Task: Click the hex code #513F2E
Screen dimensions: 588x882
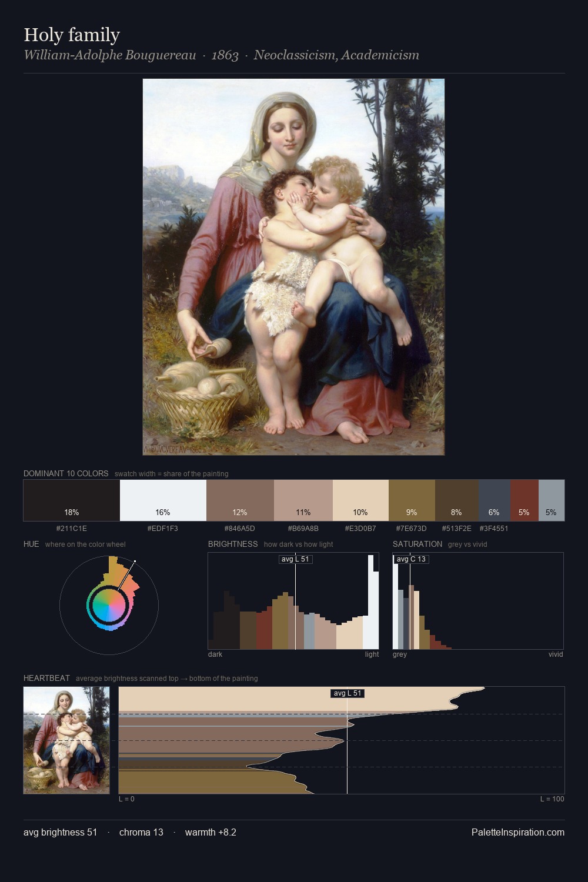Action: [x=456, y=529]
